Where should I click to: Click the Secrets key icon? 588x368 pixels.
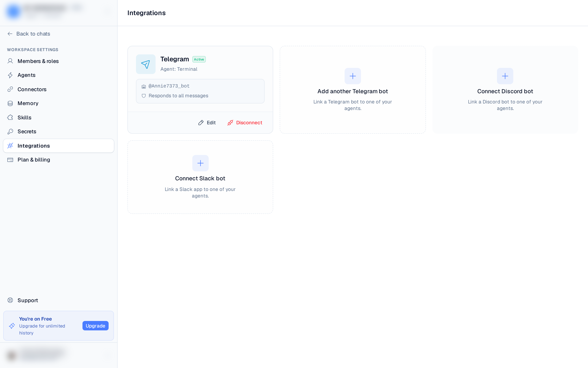pos(10,132)
